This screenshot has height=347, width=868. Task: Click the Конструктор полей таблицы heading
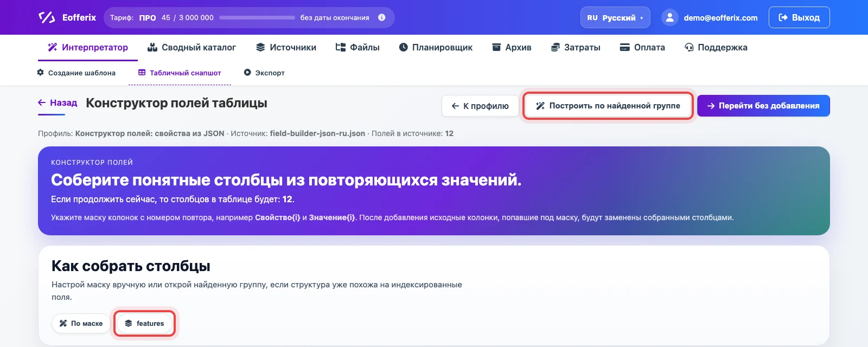[176, 103]
